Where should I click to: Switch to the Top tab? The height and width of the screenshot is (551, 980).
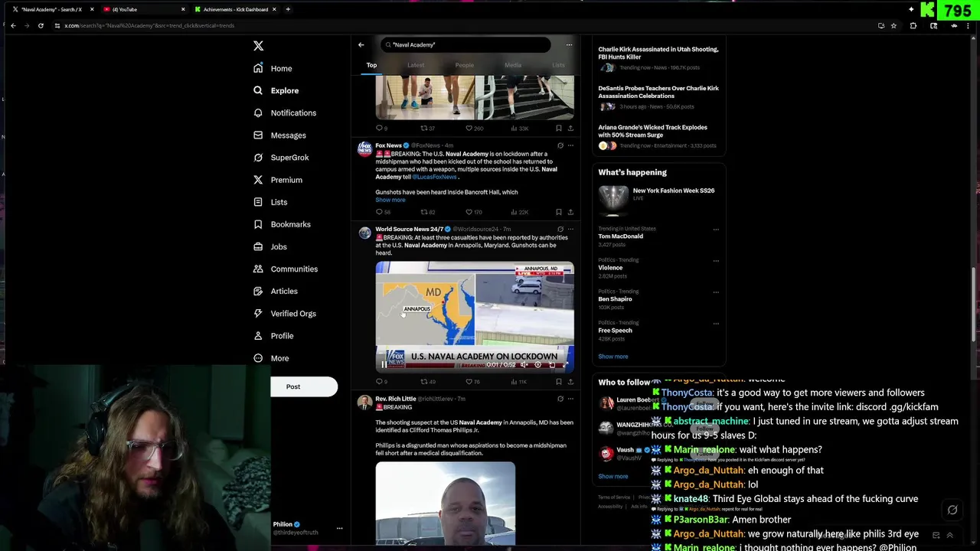371,65
